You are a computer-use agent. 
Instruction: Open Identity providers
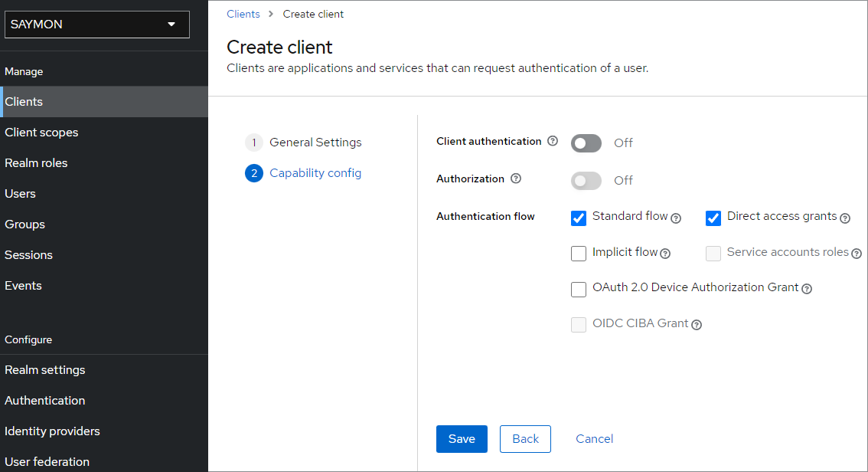click(104, 431)
